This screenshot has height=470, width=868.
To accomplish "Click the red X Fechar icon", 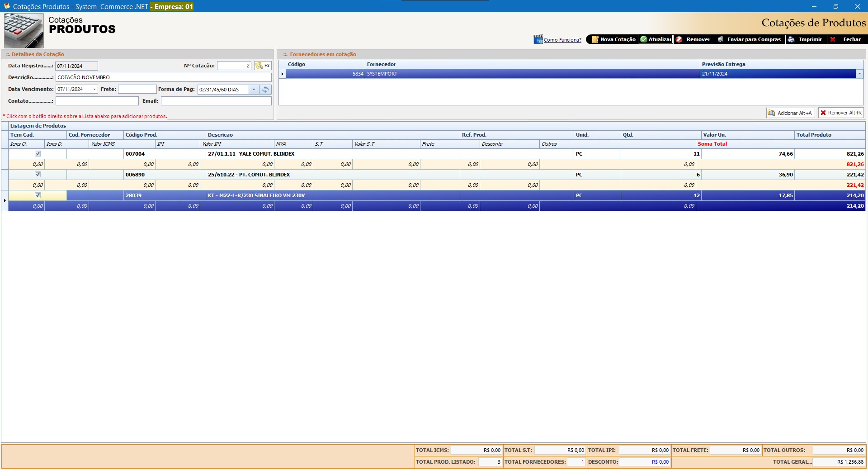I will (833, 39).
